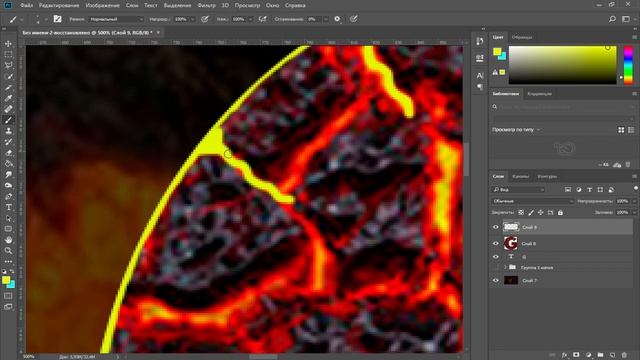
Task: Switch libraries to list view
Action: coord(631,130)
